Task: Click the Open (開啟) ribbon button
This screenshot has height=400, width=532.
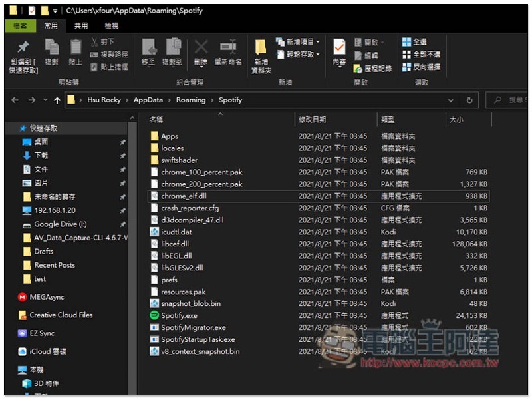Action: [x=369, y=42]
